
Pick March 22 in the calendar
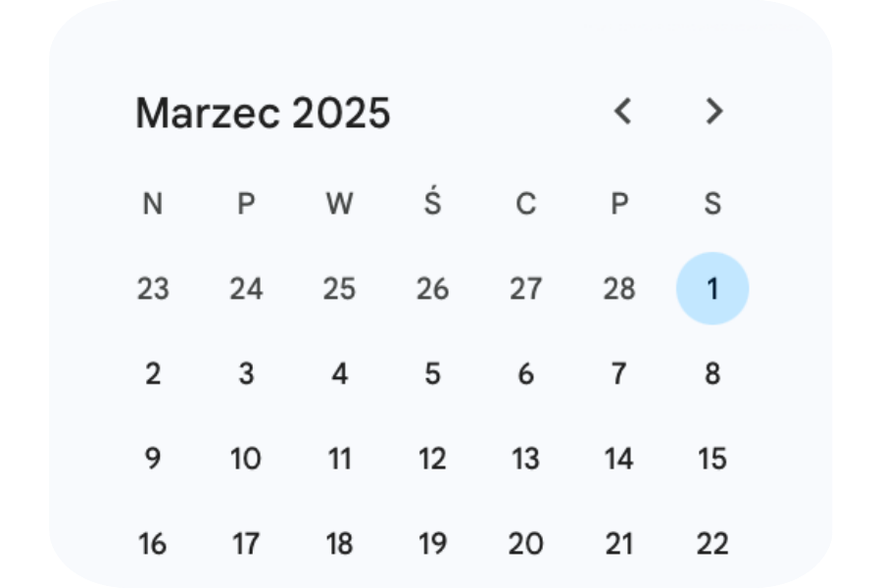[x=712, y=543]
